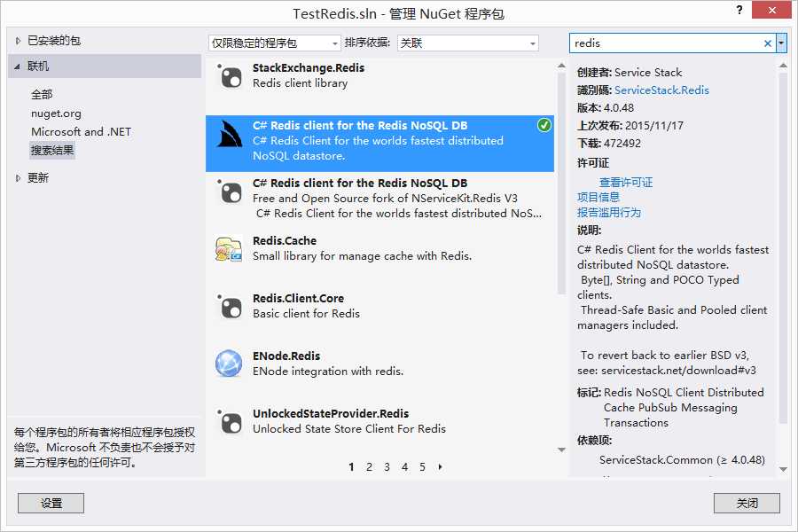Click the 'Redis client library' description

coord(301,83)
